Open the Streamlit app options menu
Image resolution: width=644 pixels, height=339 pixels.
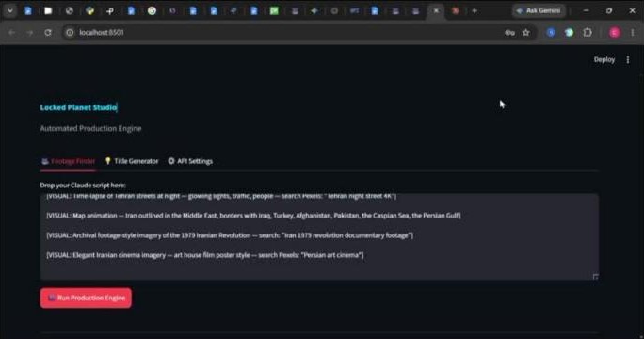(x=628, y=59)
